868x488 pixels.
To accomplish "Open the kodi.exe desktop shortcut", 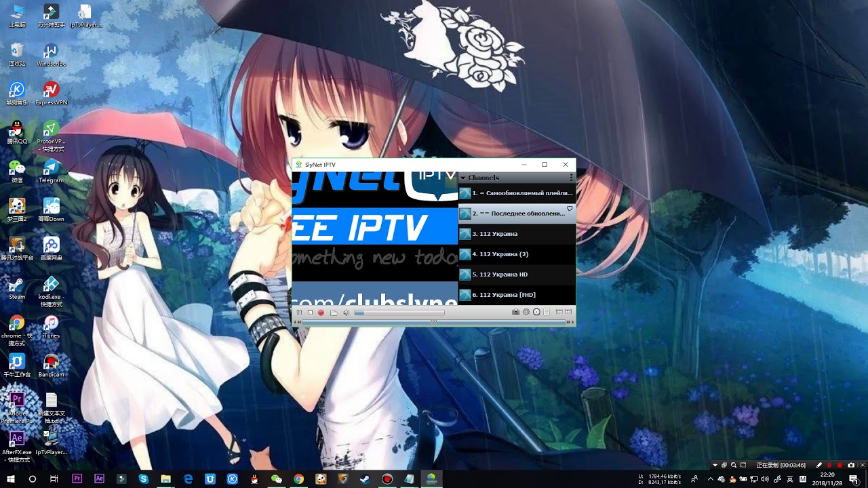I will coord(51,291).
